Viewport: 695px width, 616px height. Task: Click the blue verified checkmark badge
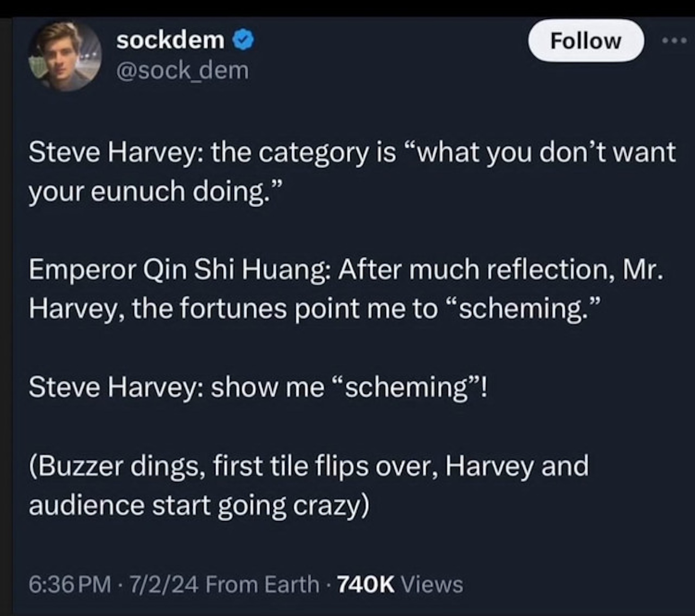point(243,40)
